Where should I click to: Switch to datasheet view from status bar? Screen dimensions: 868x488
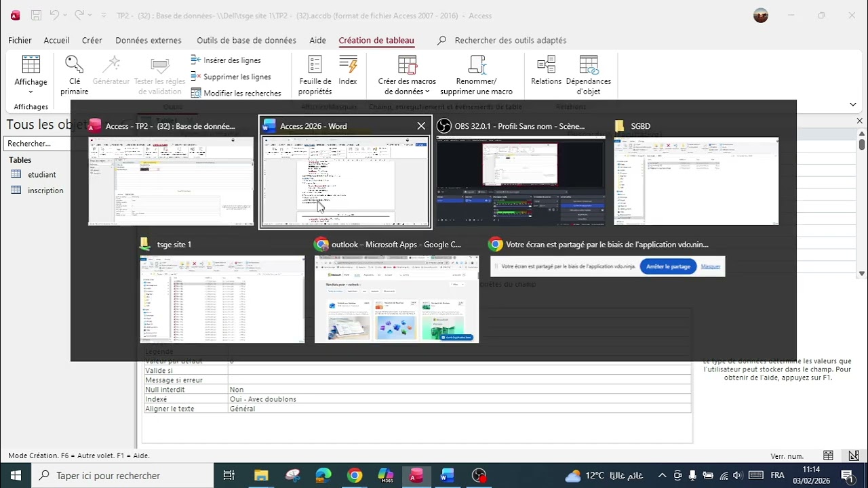coord(828,455)
